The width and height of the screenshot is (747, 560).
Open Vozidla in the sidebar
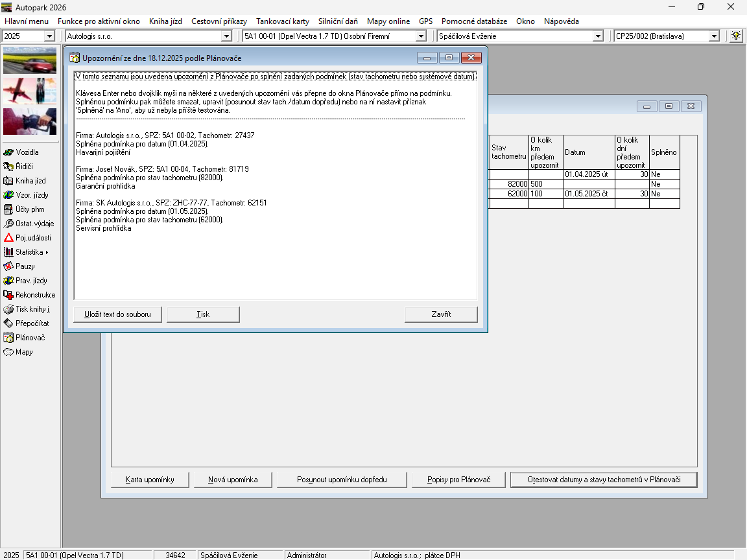point(27,152)
